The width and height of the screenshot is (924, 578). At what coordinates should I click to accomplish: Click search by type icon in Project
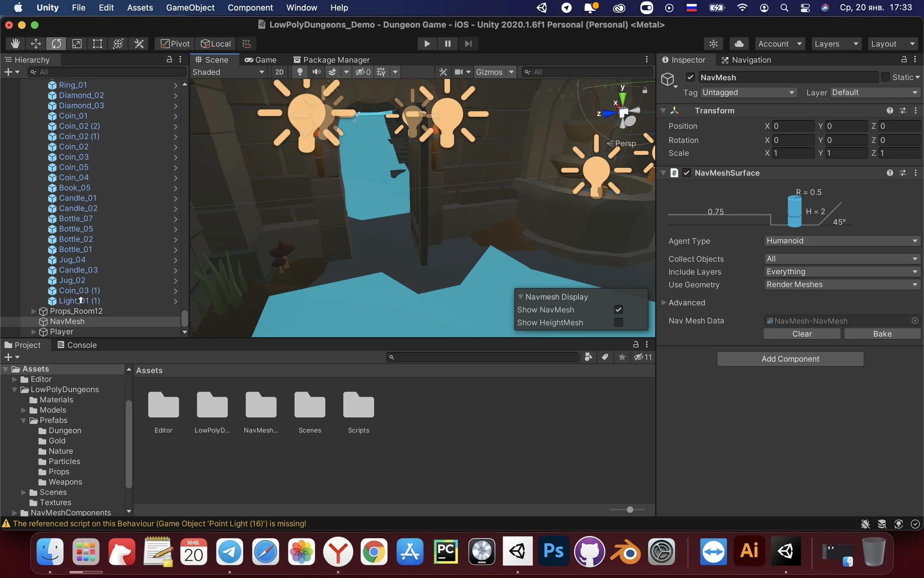(588, 357)
